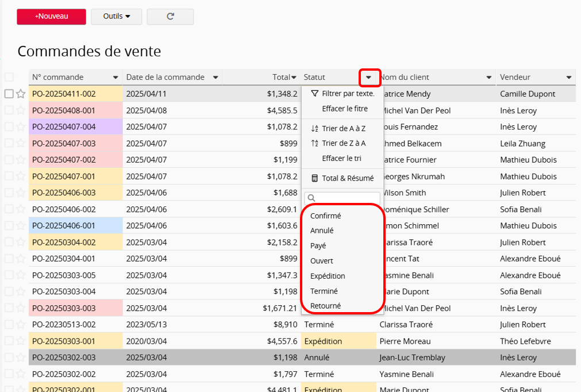Toggle the select-all checkbox in header
The height and width of the screenshot is (392, 581).
(9, 77)
